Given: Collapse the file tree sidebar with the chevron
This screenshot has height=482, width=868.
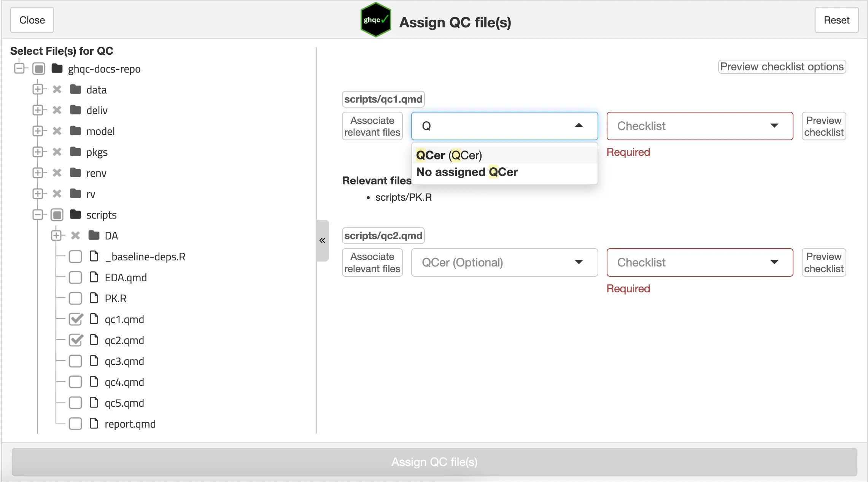Looking at the screenshot, I should pos(322,240).
